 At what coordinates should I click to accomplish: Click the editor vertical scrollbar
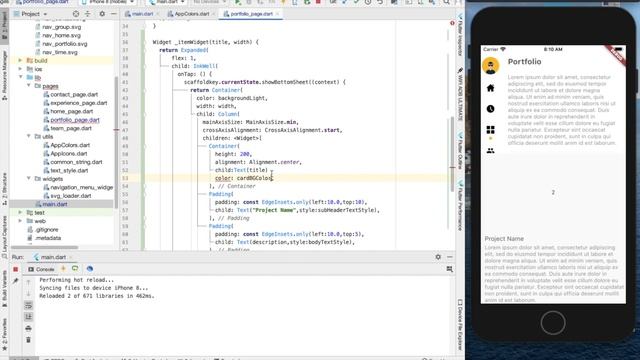coord(452,154)
